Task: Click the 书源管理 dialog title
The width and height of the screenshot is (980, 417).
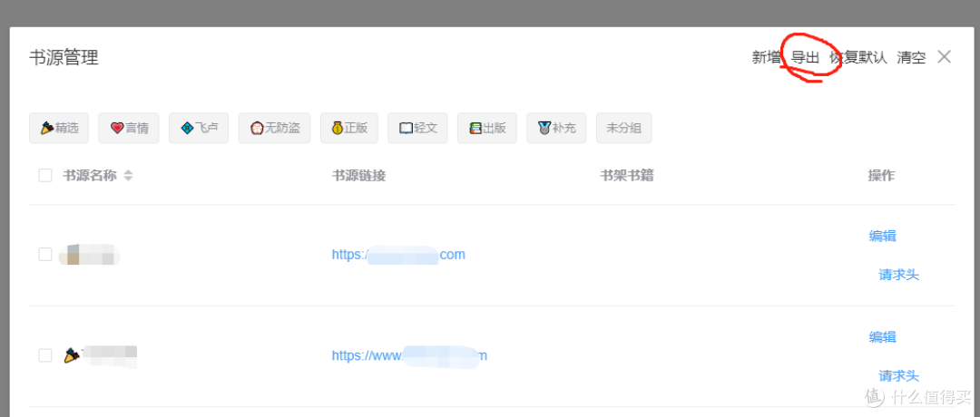Action: [64, 57]
